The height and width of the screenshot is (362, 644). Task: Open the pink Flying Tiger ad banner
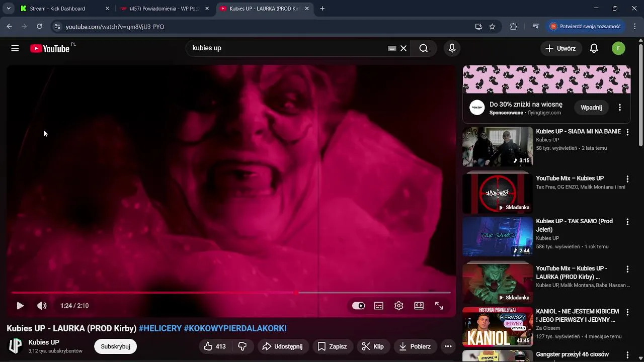click(x=546, y=79)
